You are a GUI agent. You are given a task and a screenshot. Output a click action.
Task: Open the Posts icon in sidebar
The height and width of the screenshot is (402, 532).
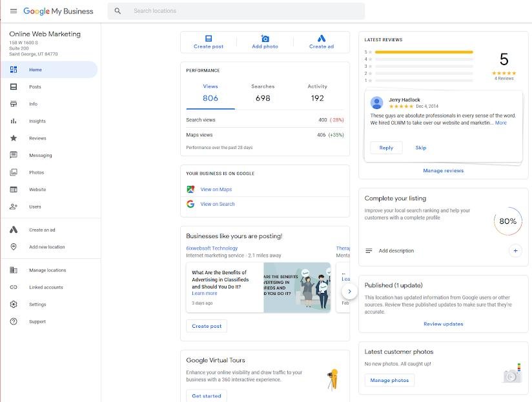pyautogui.click(x=14, y=86)
